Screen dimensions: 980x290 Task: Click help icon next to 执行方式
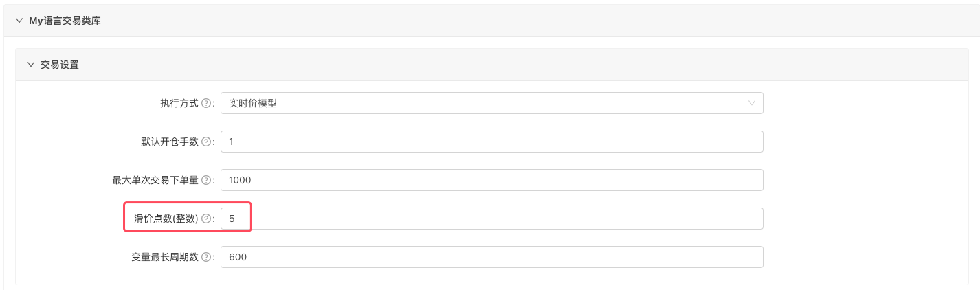click(206, 103)
